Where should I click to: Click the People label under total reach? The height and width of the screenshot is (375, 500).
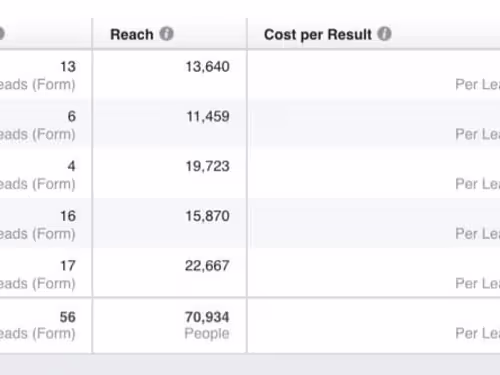pos(207,334)
